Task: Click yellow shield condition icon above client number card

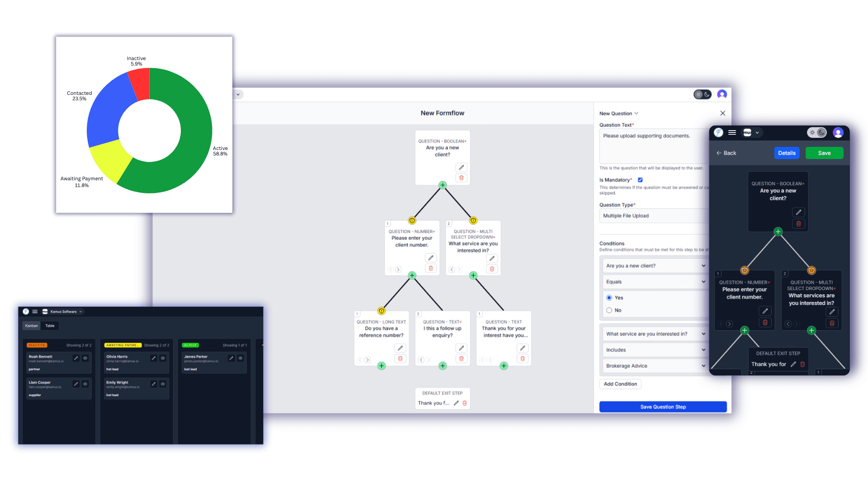Action: pos(412,221)
